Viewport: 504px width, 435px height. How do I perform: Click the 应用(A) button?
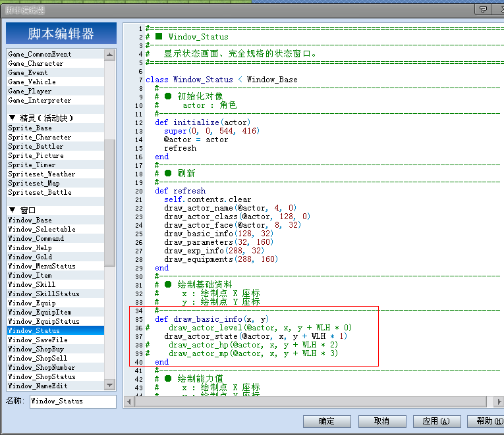437,421
